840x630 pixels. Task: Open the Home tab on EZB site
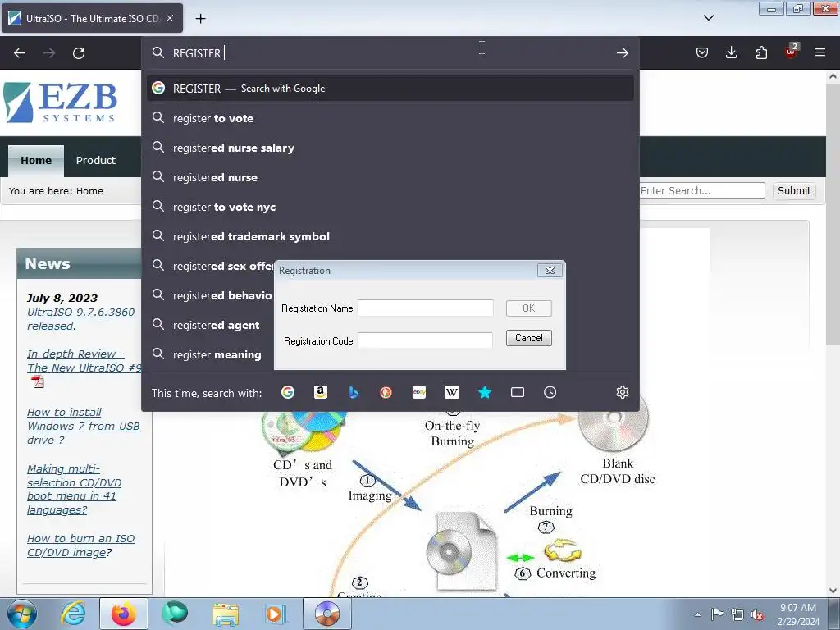coord(36,160)
